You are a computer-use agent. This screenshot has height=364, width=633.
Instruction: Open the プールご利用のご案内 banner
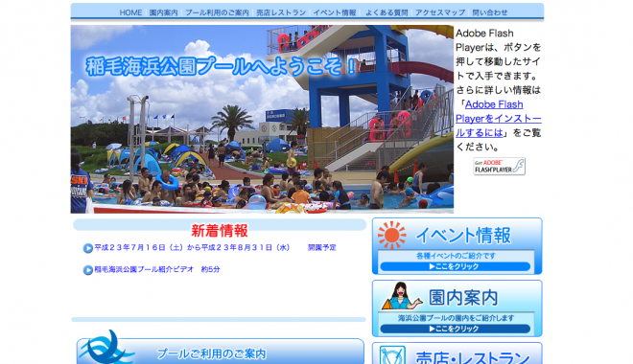tap(220, 352)
